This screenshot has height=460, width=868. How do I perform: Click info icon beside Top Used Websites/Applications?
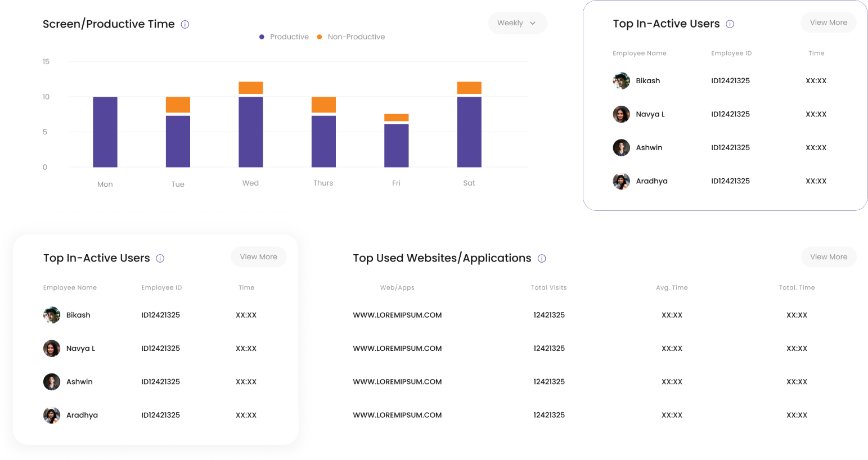(x=542, y=259)
